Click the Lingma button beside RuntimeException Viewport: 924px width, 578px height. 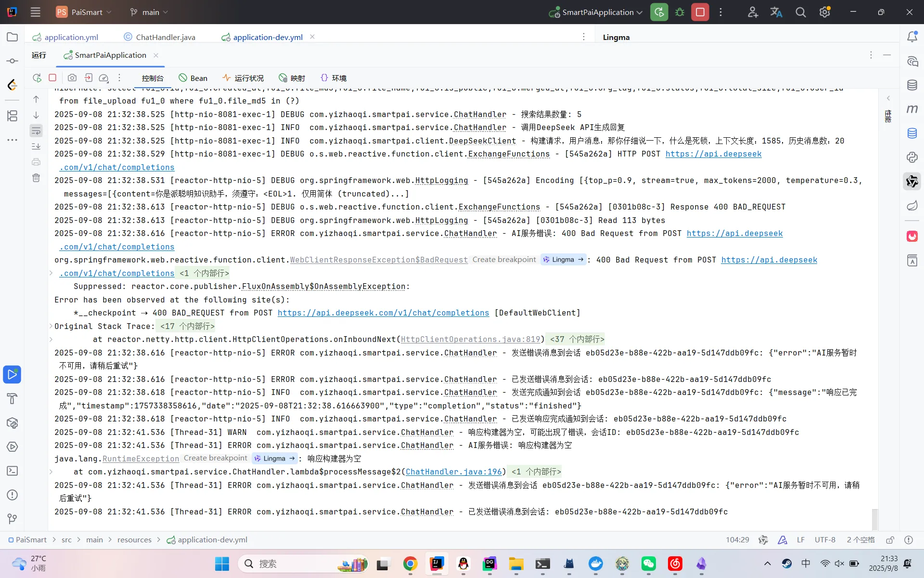pyautogui.click(x=274, y=459)
